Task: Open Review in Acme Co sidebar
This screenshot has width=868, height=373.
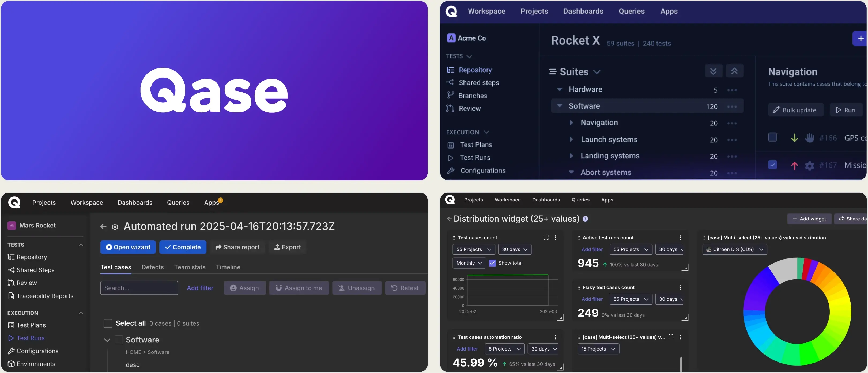Action: (463, 108)
